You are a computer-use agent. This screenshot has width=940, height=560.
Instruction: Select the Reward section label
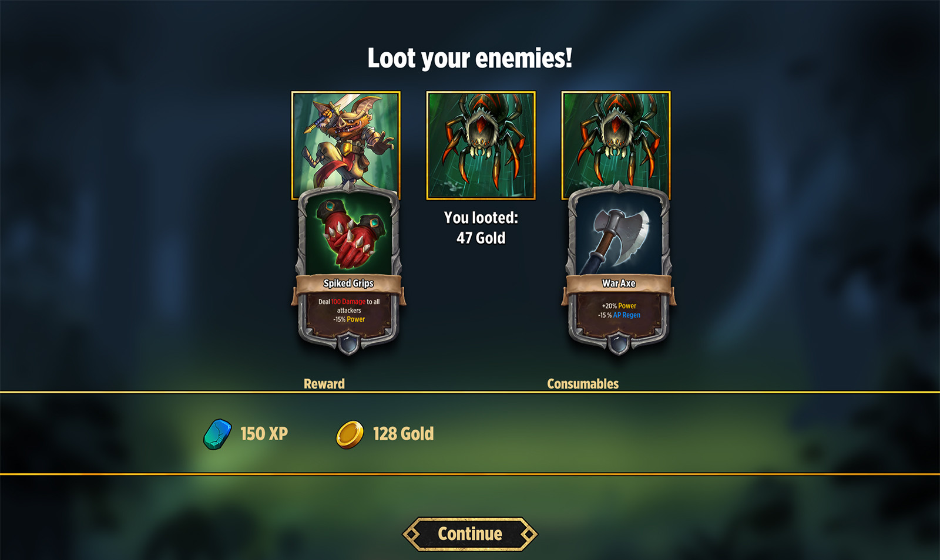pos(324,384)
